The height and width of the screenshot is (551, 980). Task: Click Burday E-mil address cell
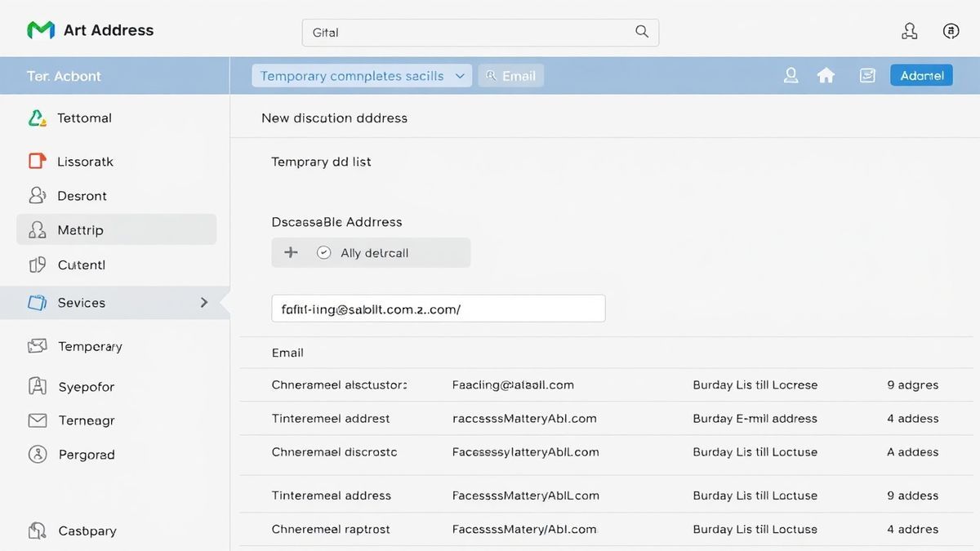tap(755, 418)
